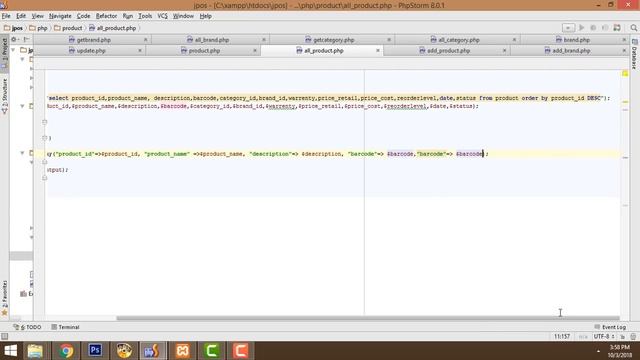Screen dimensions: 640x360
Task: Click the tool window quick-access icon in status bar
Action: click(x=4, y=337)
